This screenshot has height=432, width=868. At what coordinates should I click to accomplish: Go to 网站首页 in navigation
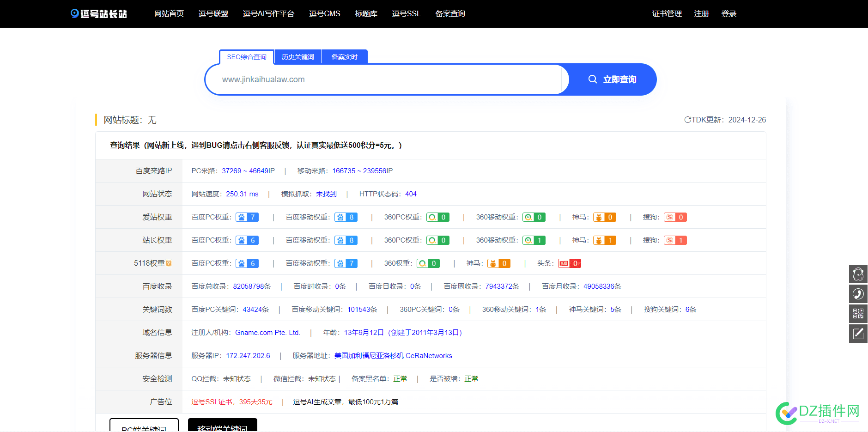(169, 14)
